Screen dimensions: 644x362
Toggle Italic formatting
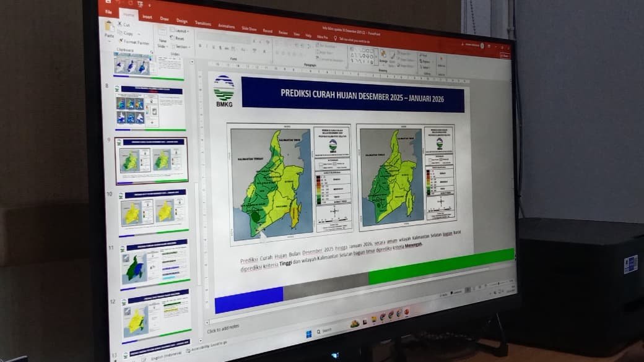pyautogui.click(x=207, y=47)
